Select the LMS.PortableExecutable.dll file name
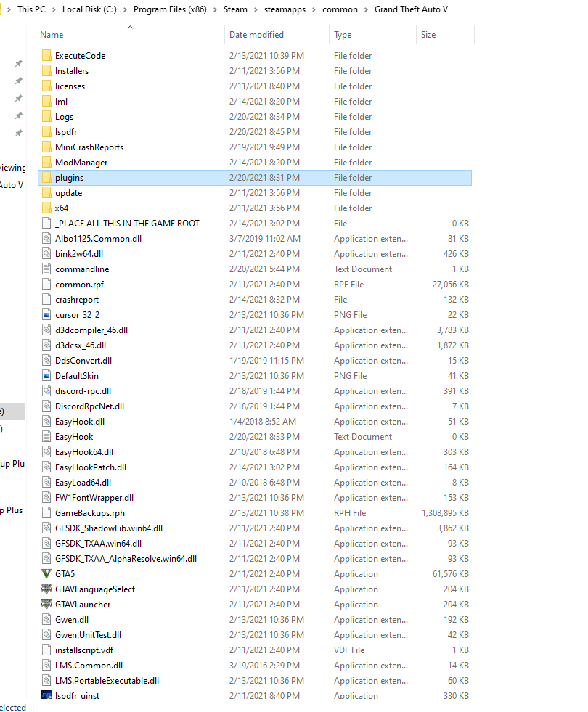 tap(107, 681)
